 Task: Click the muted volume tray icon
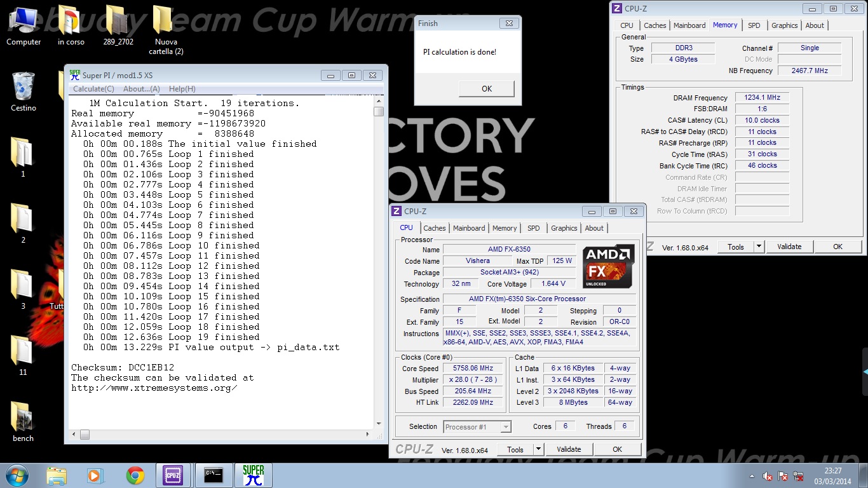(x=768, y=476)
